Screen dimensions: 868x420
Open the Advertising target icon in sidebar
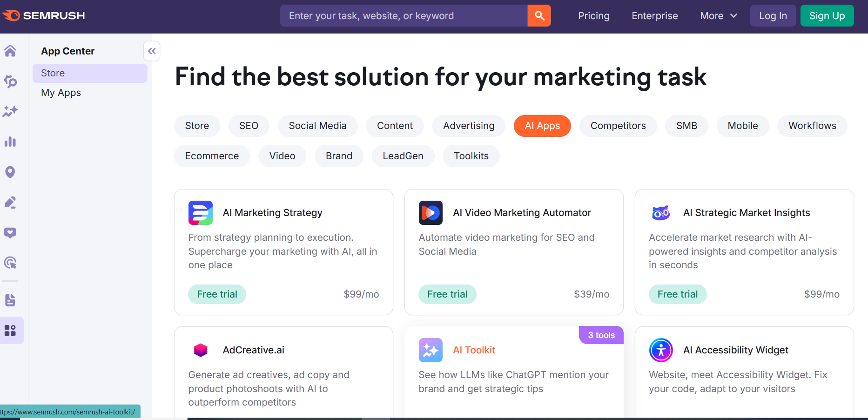pyautogui.click(x=10, y=263)
